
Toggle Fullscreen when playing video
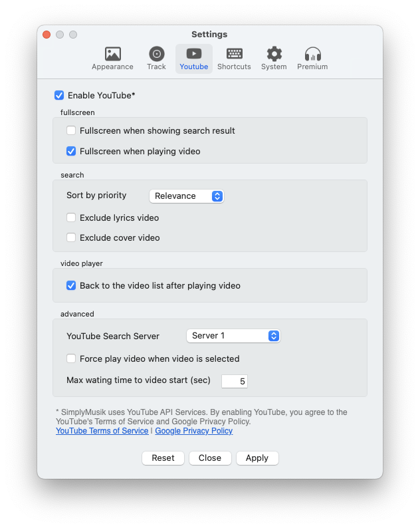[71, 151]
